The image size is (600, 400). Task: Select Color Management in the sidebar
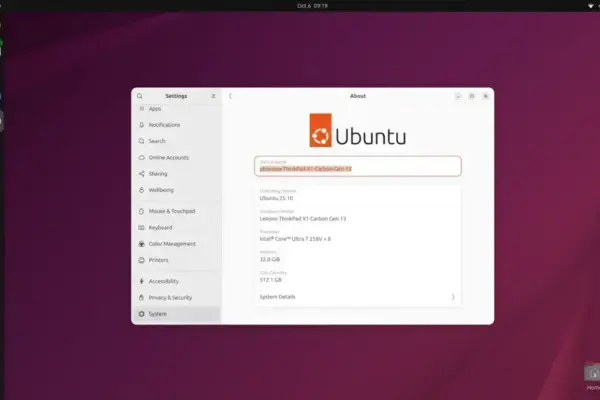[x=176, y=243]
